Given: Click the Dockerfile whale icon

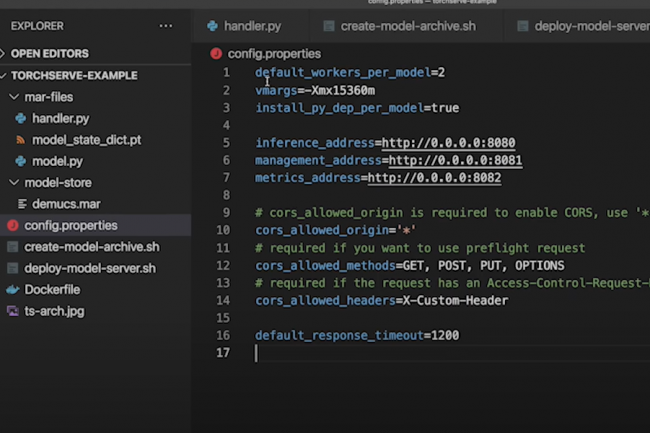Looking at the screenshot, I should tap(12, 290).
